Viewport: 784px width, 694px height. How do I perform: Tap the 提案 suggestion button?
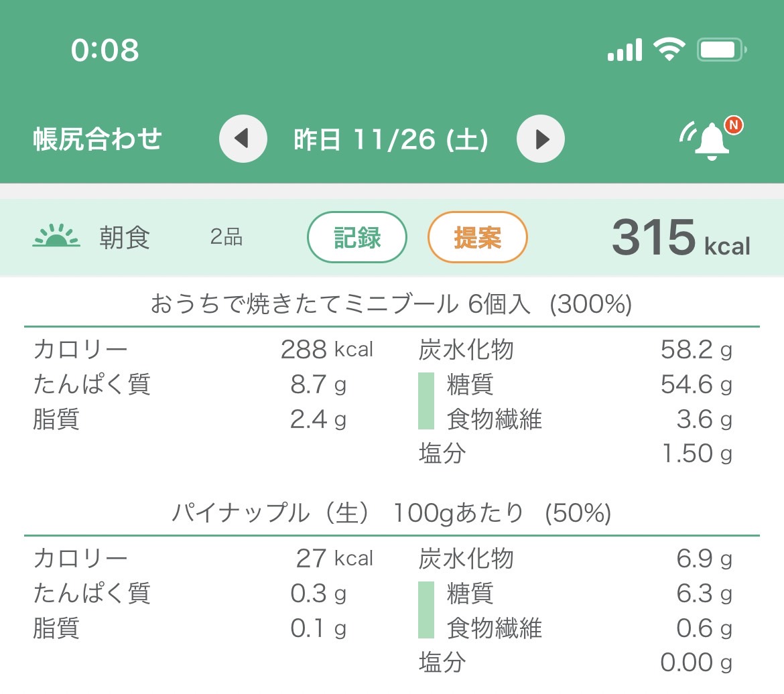coord(478,237)
